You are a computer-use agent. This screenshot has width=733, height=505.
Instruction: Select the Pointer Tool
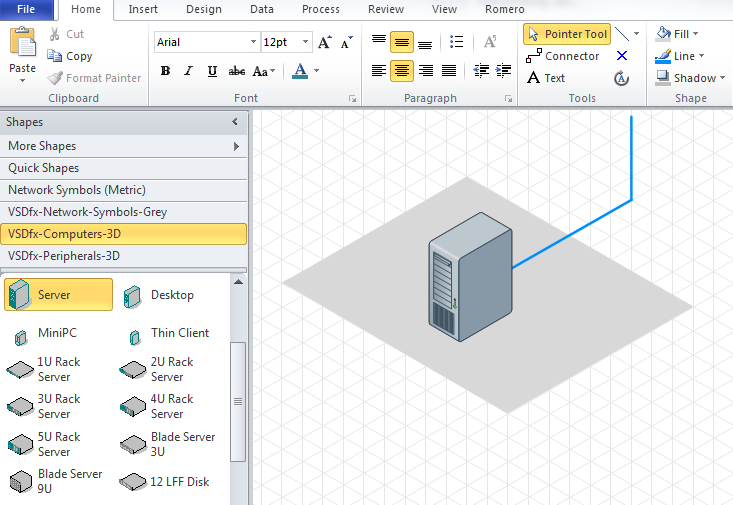[x=566, y=34]
